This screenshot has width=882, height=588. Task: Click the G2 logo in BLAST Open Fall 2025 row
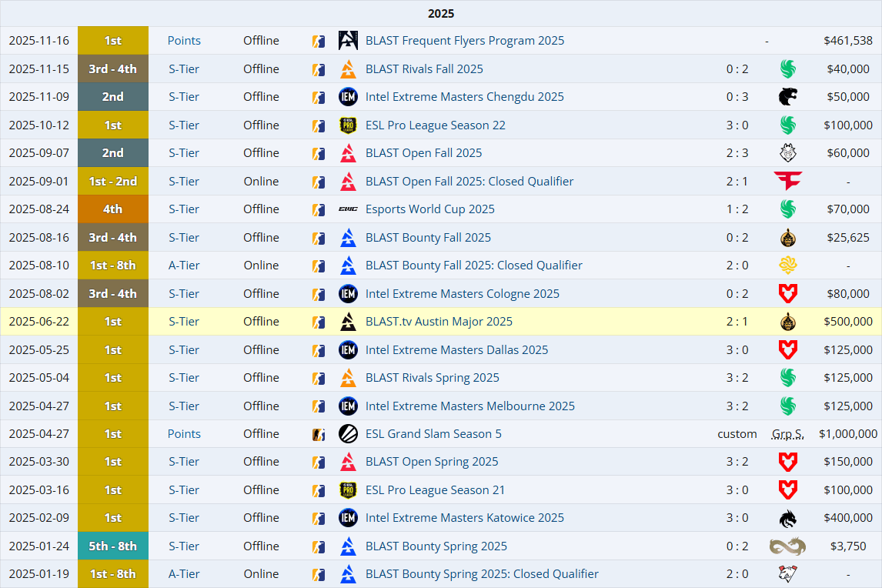(x=787, y=153)
